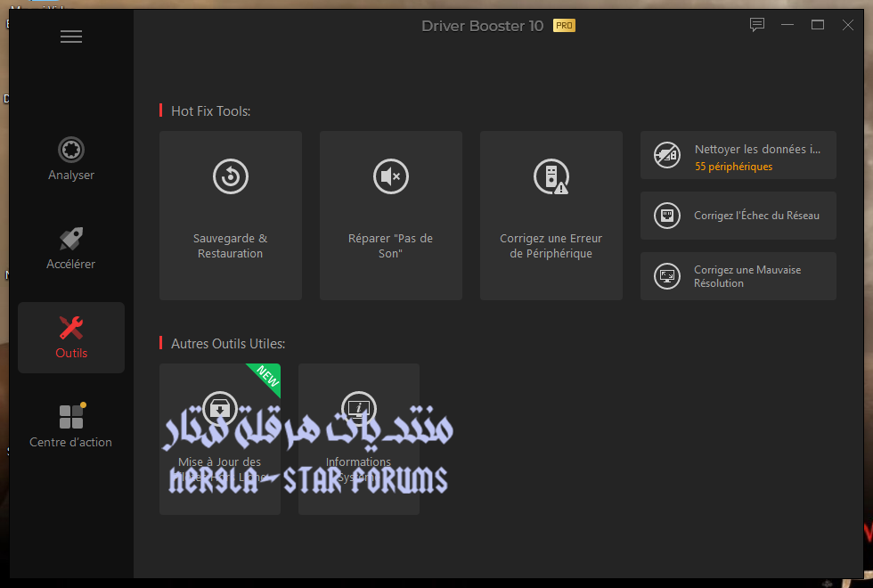Screen dimensions: 873x588
Task: Close the Driver Booster window
Action: coord(847,25)
